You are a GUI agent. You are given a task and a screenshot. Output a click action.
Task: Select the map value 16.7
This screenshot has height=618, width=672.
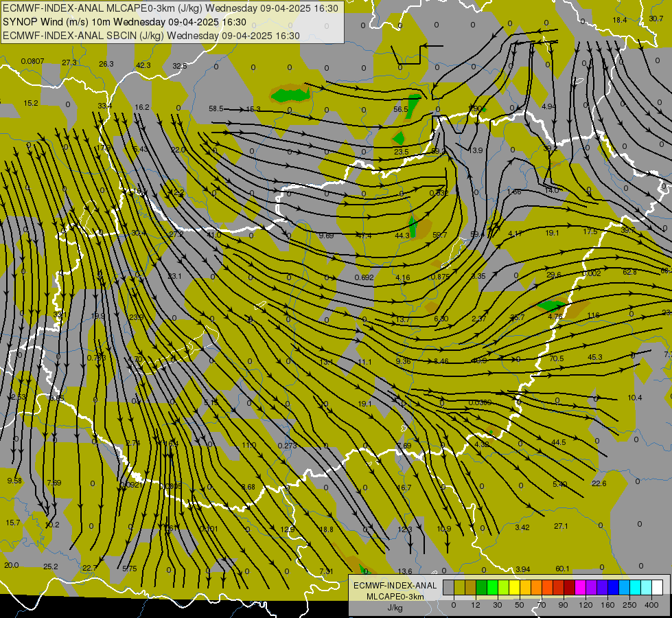404,488
